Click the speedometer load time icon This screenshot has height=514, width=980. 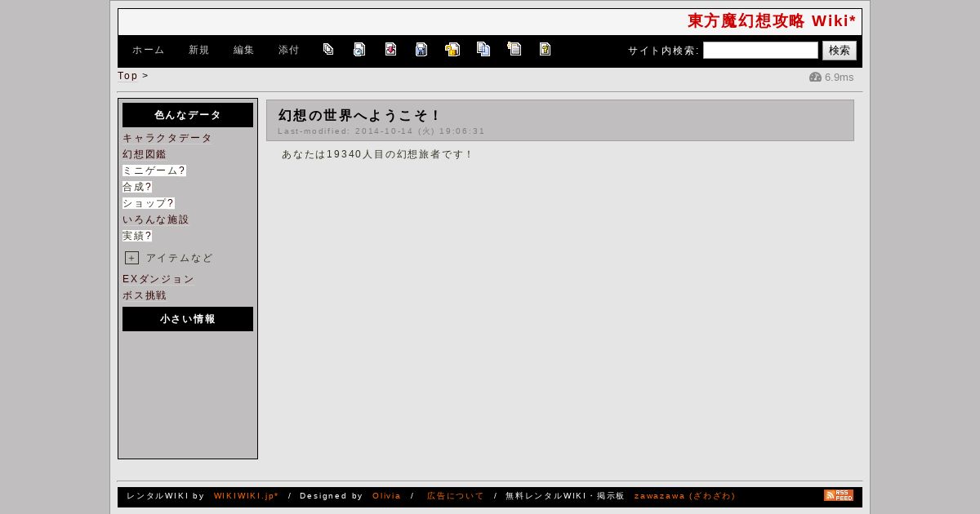(815, 78)
